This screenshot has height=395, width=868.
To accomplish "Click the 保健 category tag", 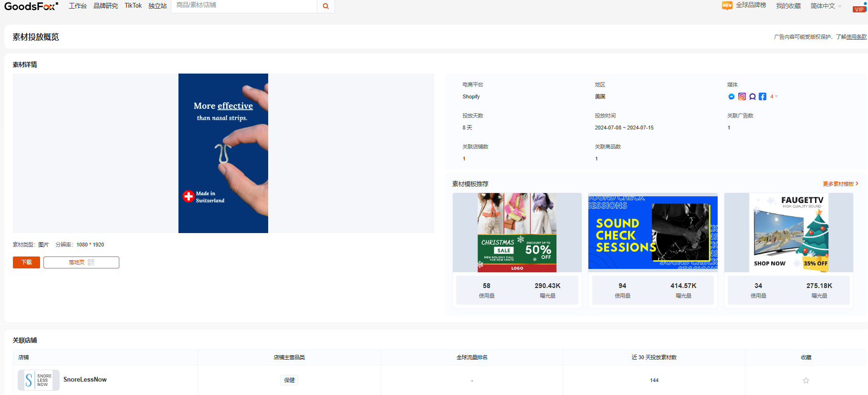I will pos(289,380).
